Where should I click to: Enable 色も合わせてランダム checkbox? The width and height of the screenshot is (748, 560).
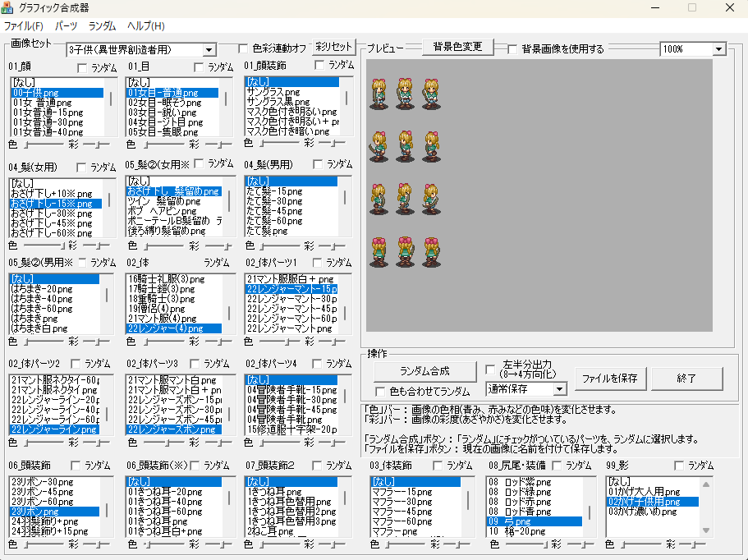point(380,392)
